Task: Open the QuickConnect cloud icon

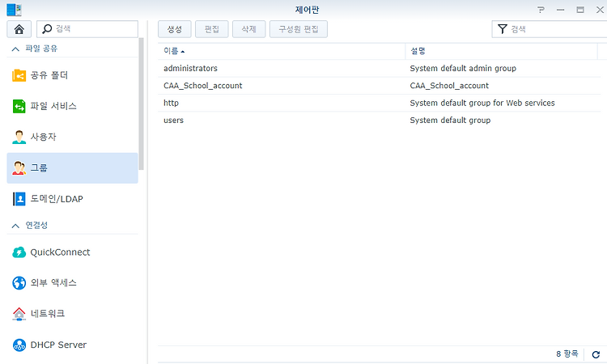Action: [x=19, y=252]
